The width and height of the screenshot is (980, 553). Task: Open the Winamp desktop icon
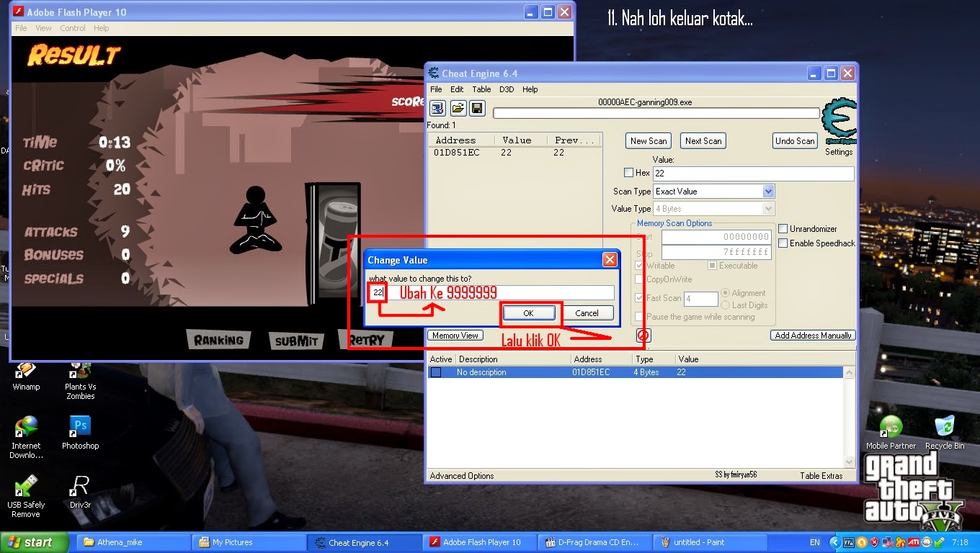(x=26, y=369)
